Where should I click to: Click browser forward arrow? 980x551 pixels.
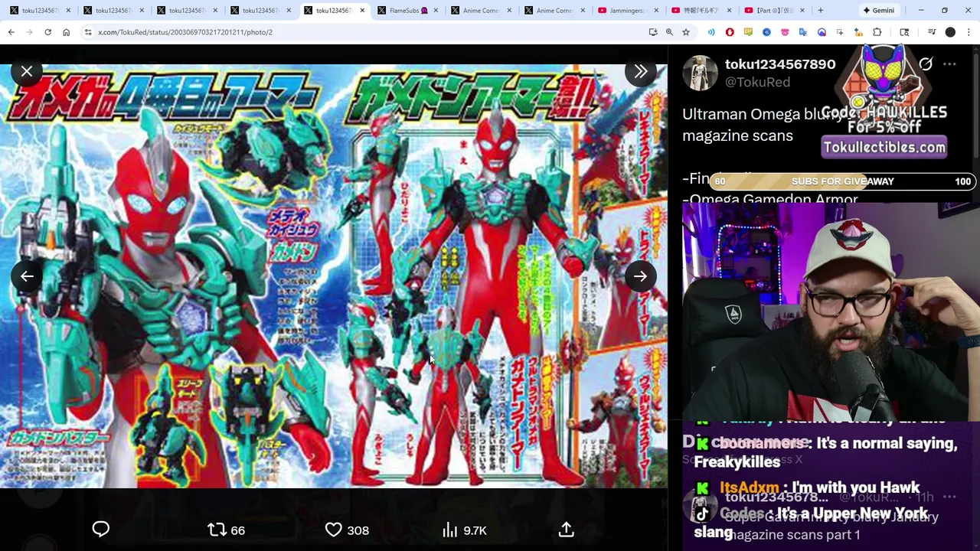point(30,32)
